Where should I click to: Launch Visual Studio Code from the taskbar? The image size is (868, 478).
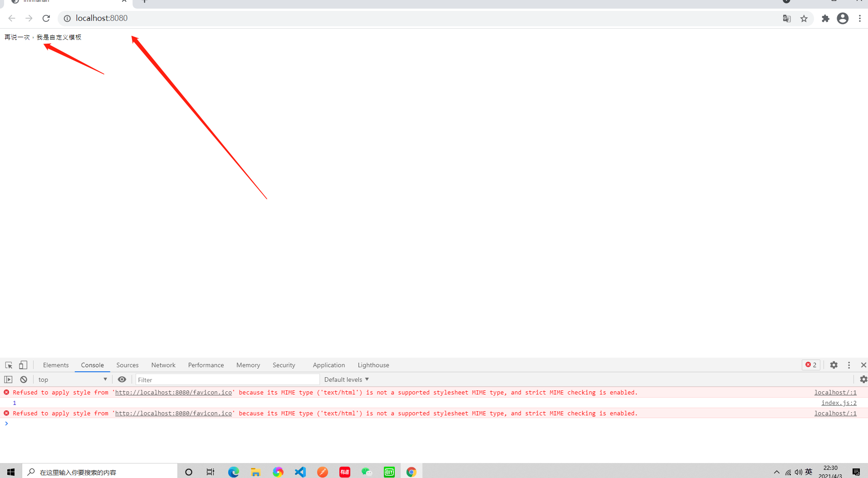300,472
